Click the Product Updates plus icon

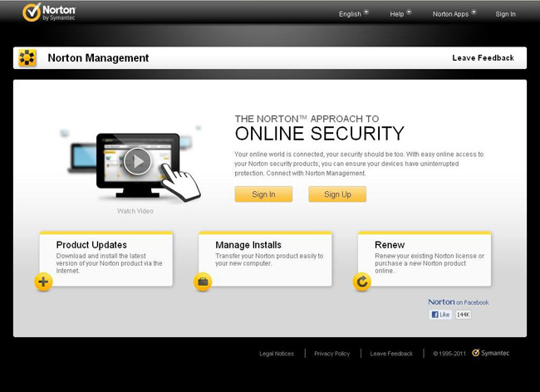click(x=43, y=282)
